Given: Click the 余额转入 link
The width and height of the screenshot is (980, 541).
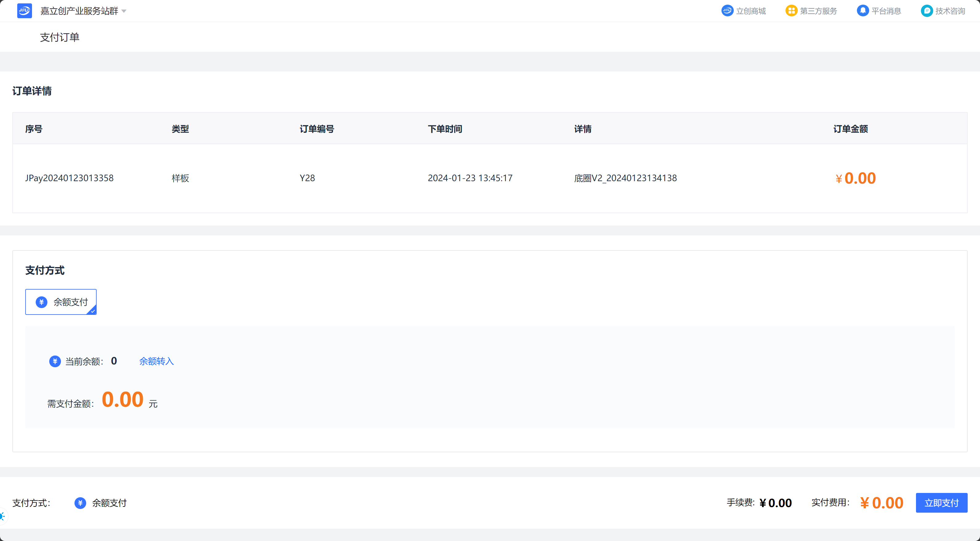Looking at the screenshot, I should tap(156, 361).
